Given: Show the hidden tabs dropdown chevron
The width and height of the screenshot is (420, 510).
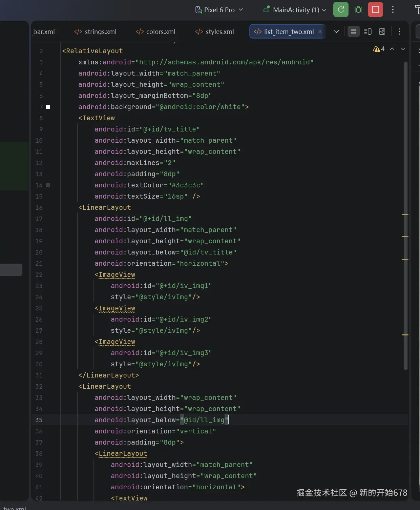Looking at the screenshot, I should pyautogui.click(x=336, y=32).
